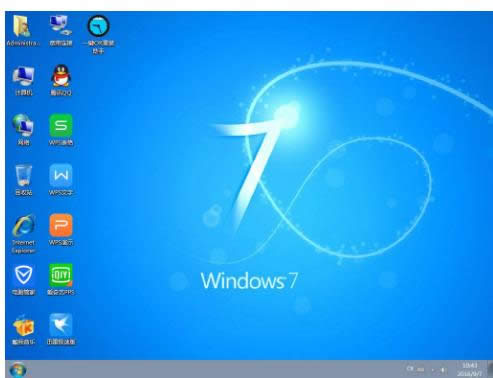Launch WPS Writer blue W icon
The image size is (493, 378).
pos(61,180)
